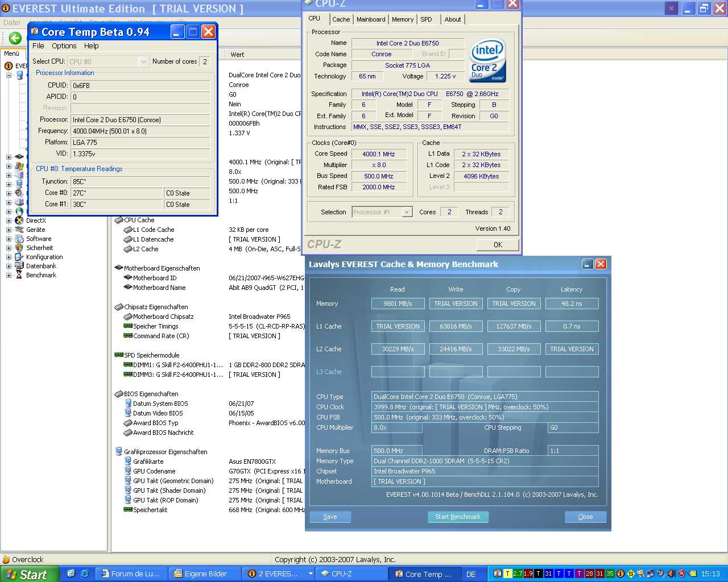Click the green back arrow in EVEREST toolbar

tap(15, 38)
